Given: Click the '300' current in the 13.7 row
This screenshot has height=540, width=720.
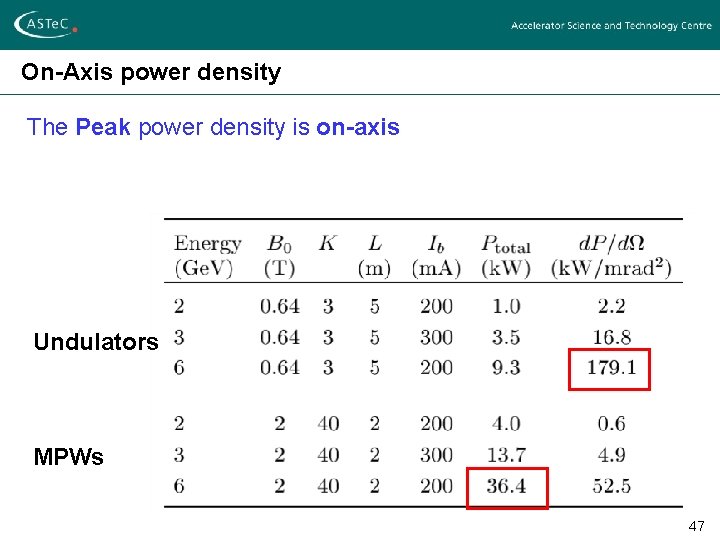Looking at the screenshot, I should pyautogui.click(x=436, y=455).
